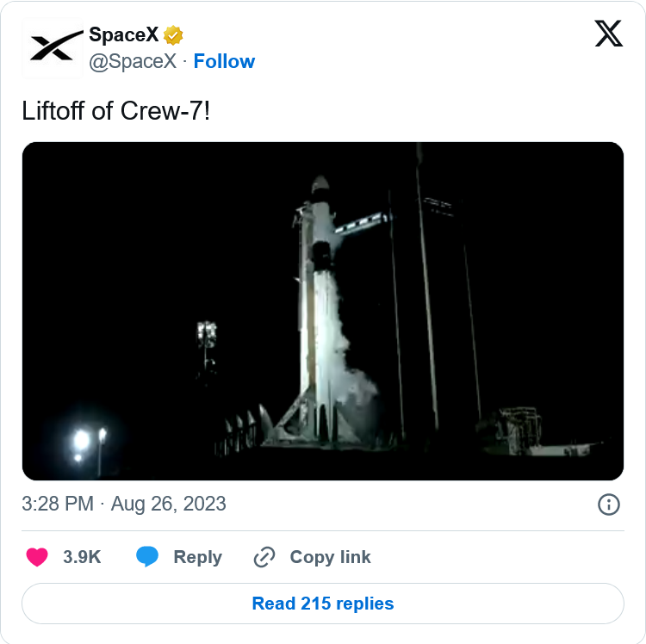Click the 3:28 PM timestamp
Image resolution: width=646 pixels, height=644 pixels.
pyautogui.click(x=57, y=504)
